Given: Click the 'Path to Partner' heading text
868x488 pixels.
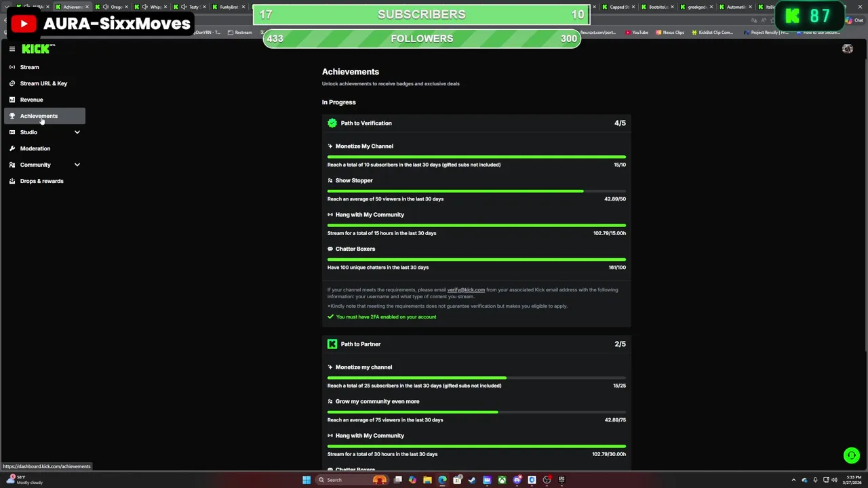Looking at the screenshot, I should click(361, 344).
